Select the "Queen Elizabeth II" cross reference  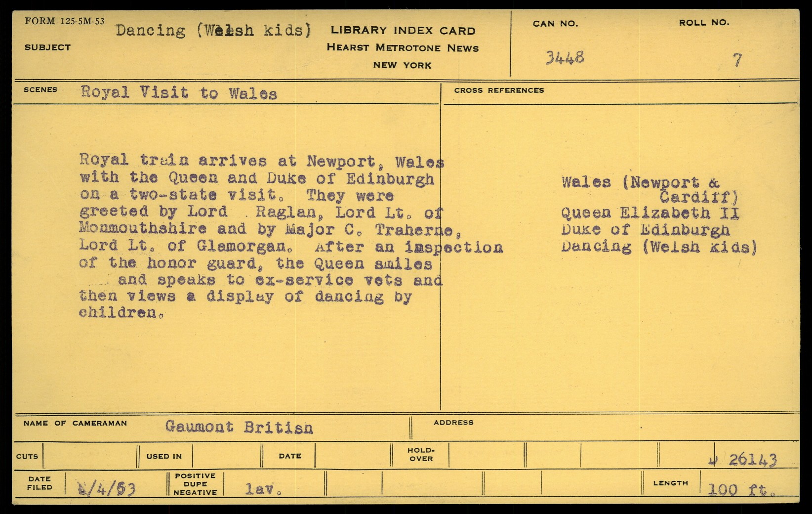click(x=650, y=214)
